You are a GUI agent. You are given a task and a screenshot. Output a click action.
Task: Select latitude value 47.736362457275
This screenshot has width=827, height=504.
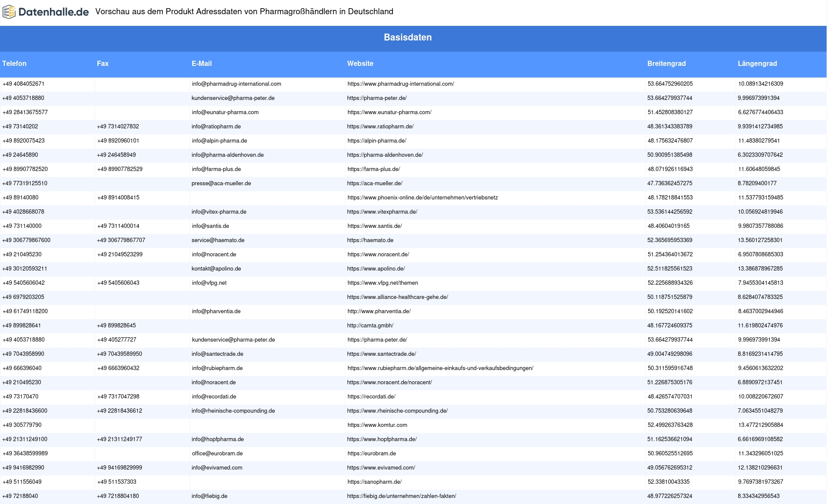[670, 184]
